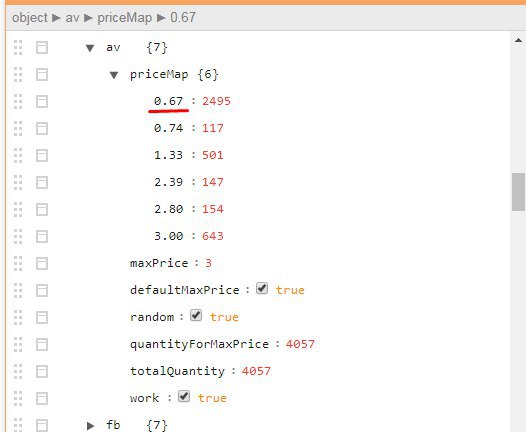Expand the fb node
Screen dimensions: 526x432
coord(90,426)
